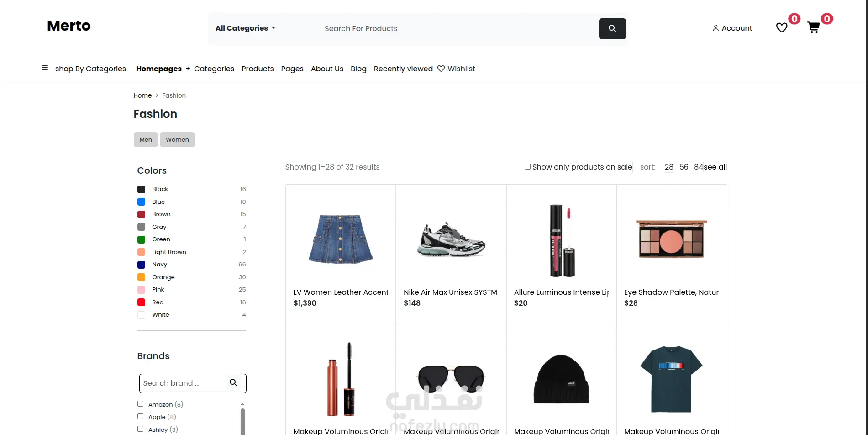
Task: Show 28 products per page
Action: coord(669,167)
